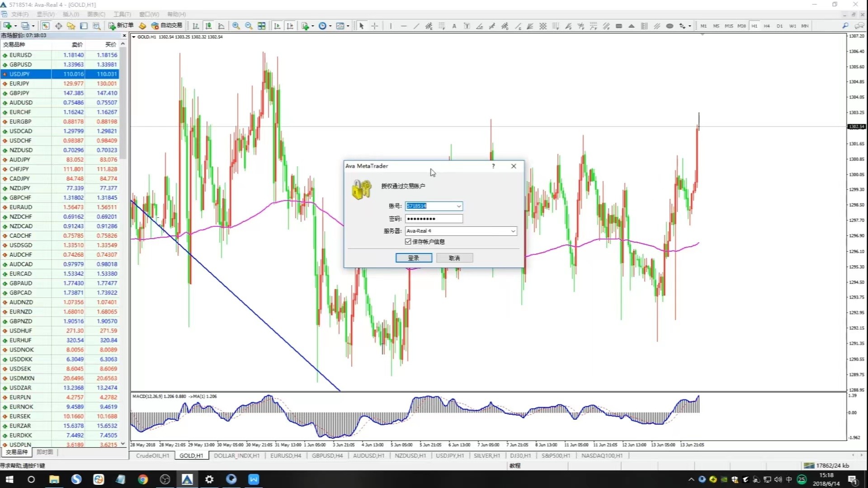Open Chrome from the taskbar
Viewport: 868px width, 488px height.
pos(143,479)
